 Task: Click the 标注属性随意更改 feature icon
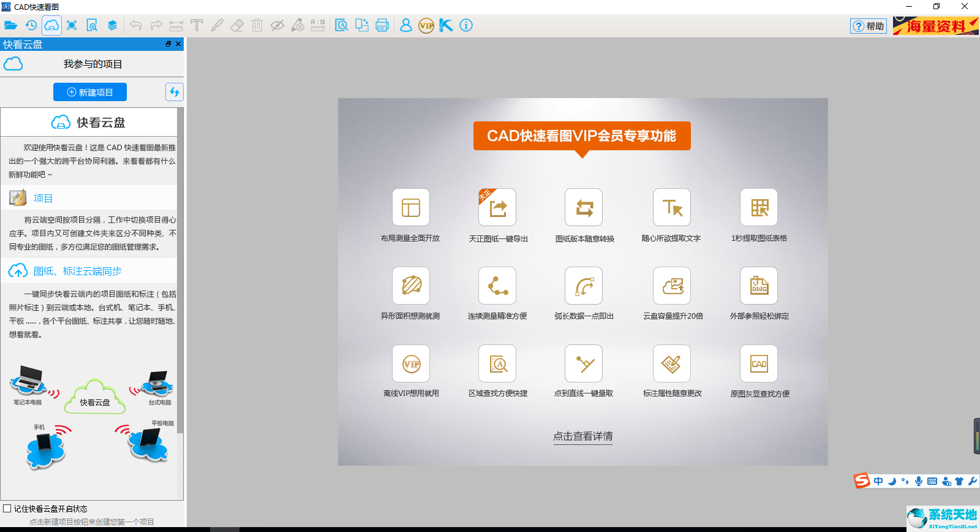tap(672, 363)
